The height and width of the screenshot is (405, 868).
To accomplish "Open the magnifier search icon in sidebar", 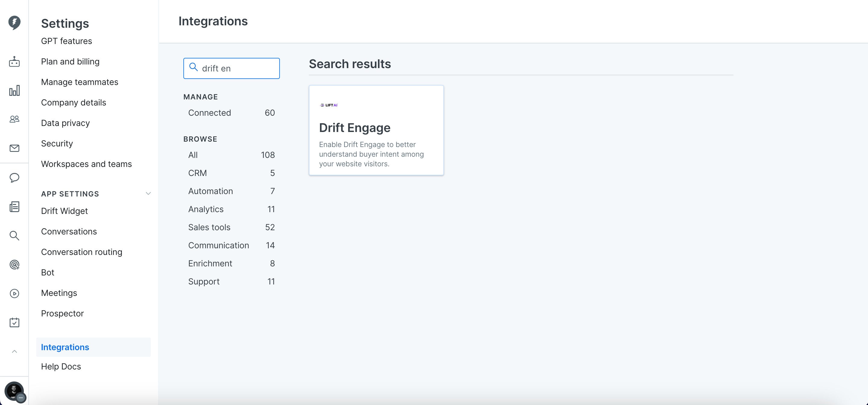I will 14,235.
